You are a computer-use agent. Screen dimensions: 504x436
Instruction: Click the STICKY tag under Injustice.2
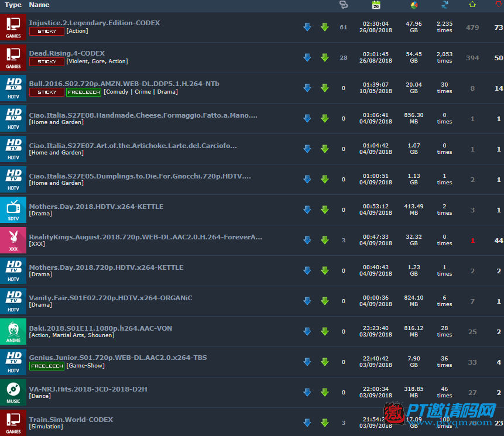[x=47, y=31]
